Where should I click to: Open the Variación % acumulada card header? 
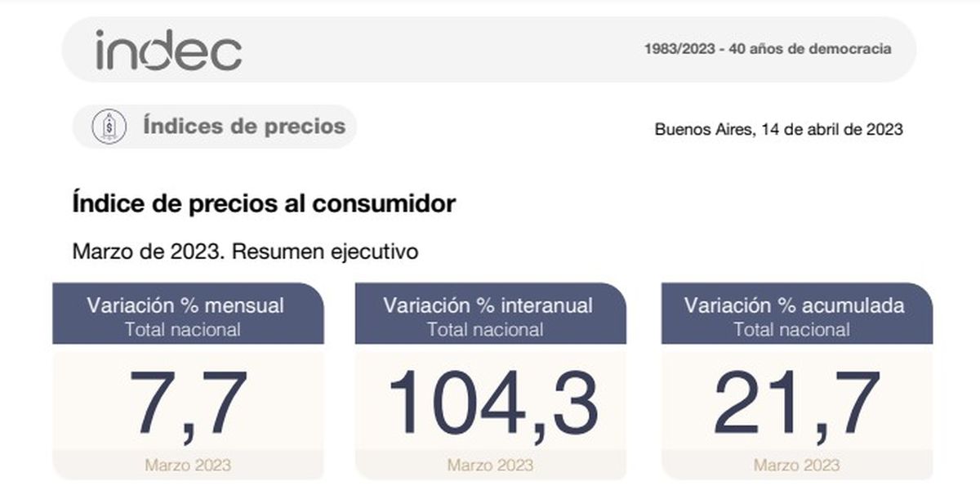pyautogui.click(x=794, y=306)
